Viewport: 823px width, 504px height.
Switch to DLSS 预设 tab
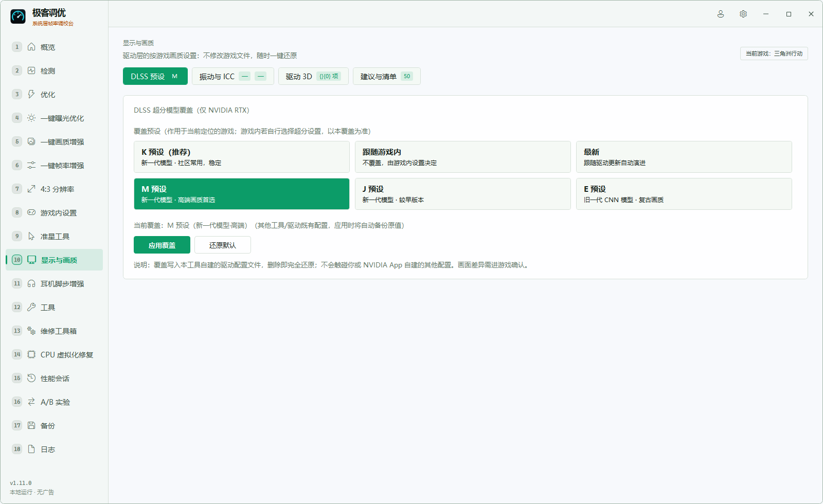(155, 76)
